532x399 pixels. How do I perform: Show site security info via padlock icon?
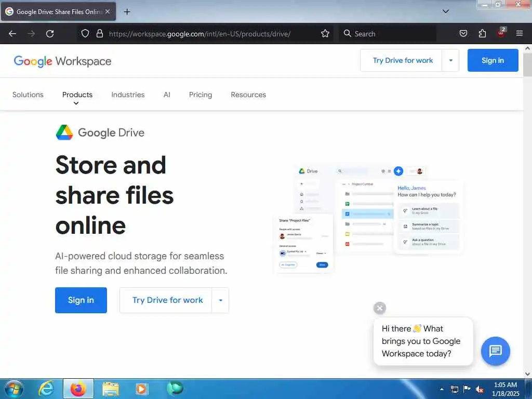click(x=99, y=34)
